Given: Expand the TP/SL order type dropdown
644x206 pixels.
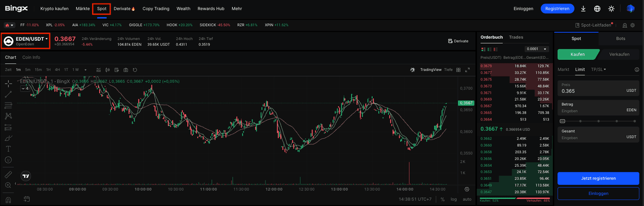Looking at the screenshot, I should 598,70.
